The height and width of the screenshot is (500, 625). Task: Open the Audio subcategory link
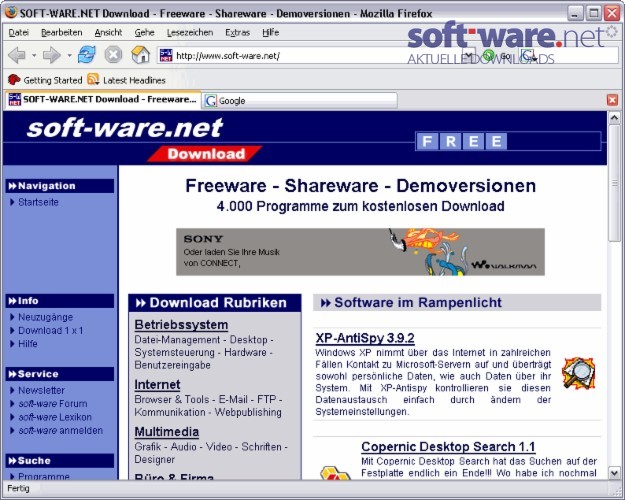(184, 447)
